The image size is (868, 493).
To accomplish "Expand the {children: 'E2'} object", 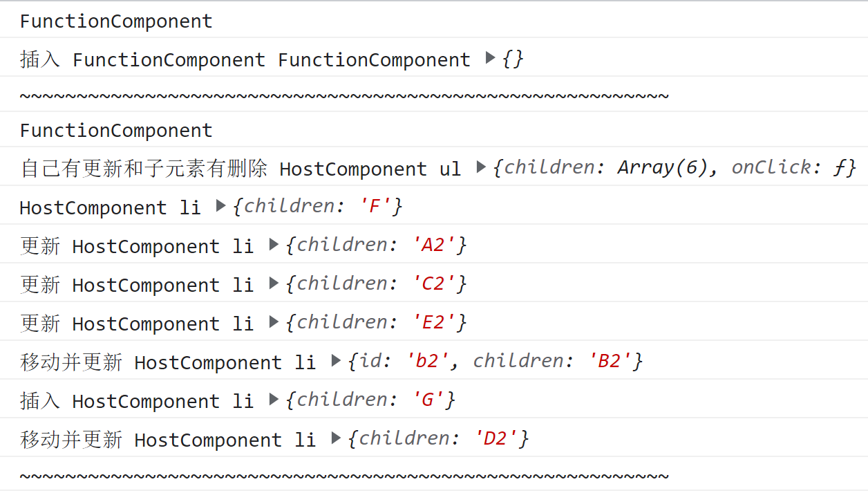I will coord(274,322).
